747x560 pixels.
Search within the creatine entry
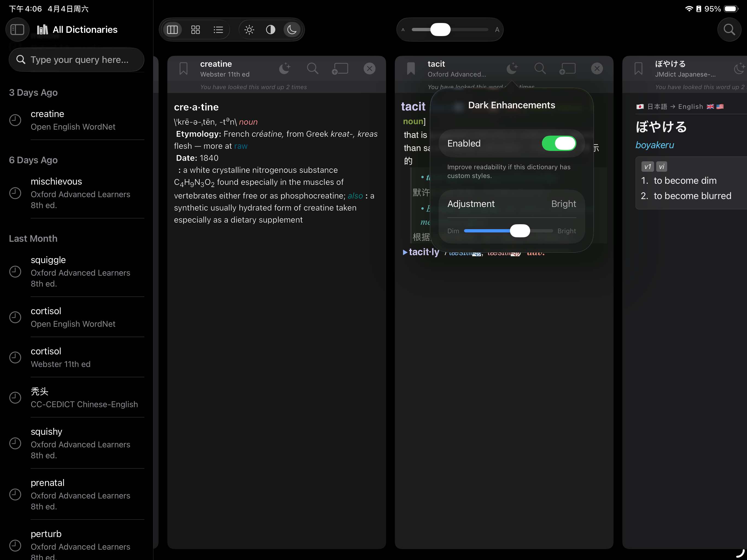click(312, 69)
